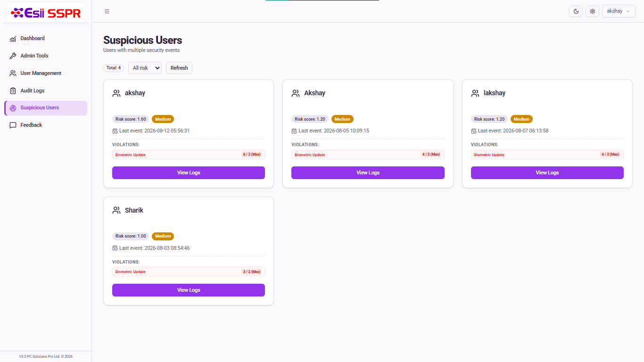Click the 6 / 2 (Max) violation count
644x362 pixels.
(252, 155)
